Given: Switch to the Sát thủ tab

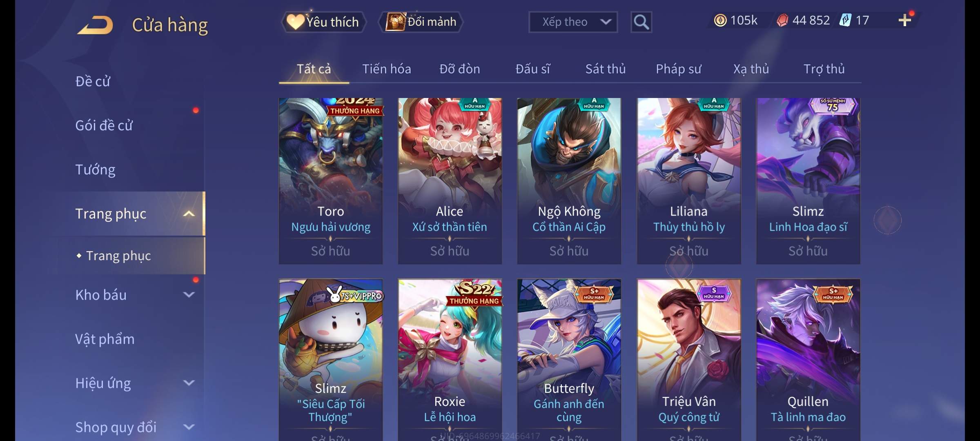Looking at the screenshot, I should (x=606, y=69).
